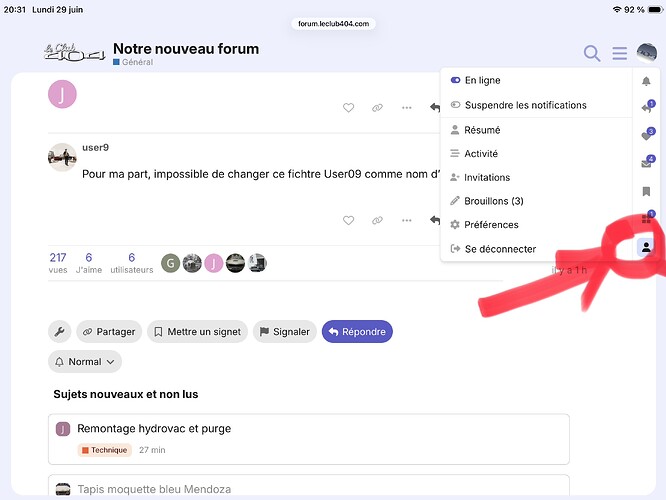
Task: Click the Répondre button
Action: [357, 331]
